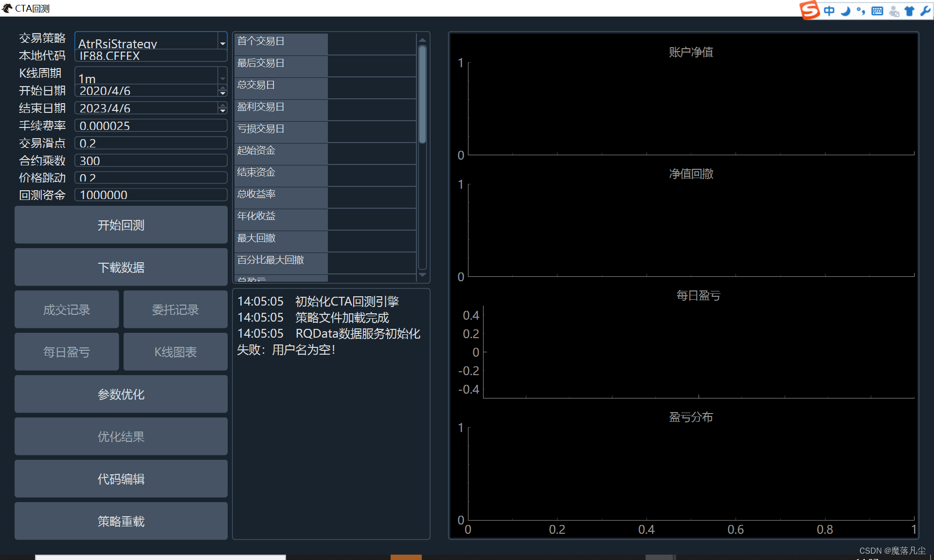Click the 代码编辑 button
934x560 pixels.
click(121, 479)
